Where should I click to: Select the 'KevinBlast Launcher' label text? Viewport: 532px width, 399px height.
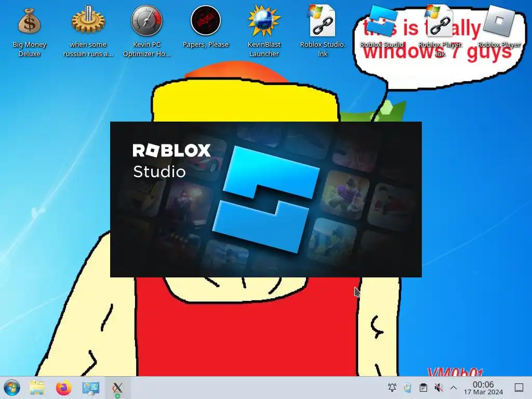pos(264,49)
